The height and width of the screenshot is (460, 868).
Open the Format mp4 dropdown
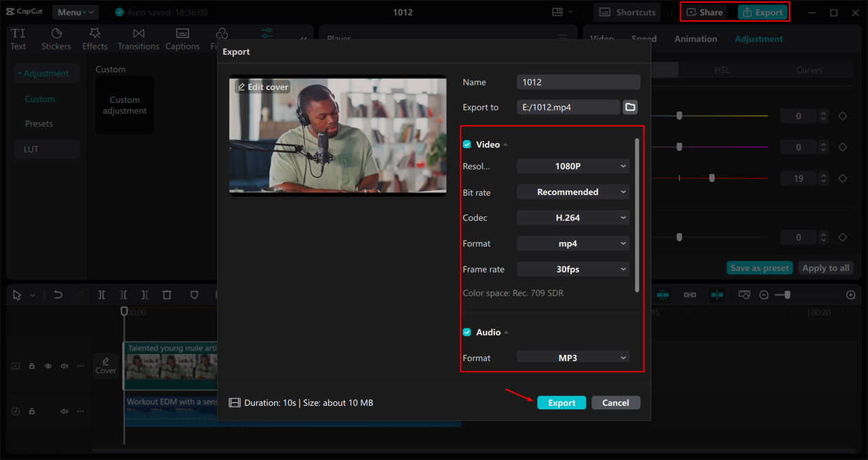[573, 243]
